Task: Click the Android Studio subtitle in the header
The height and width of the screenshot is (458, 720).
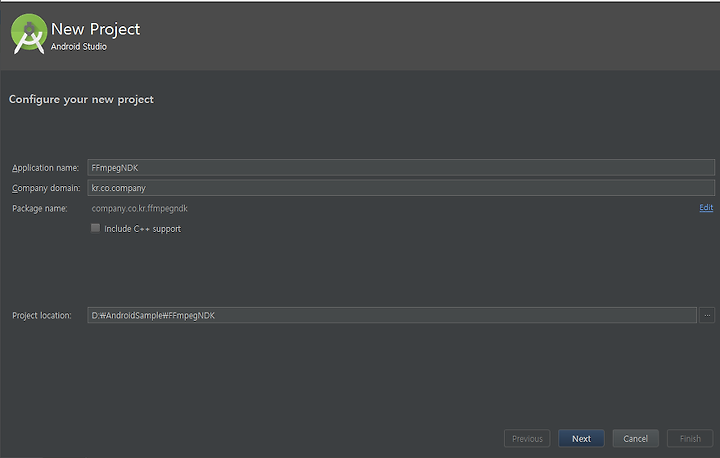Action: click(79, 46)
